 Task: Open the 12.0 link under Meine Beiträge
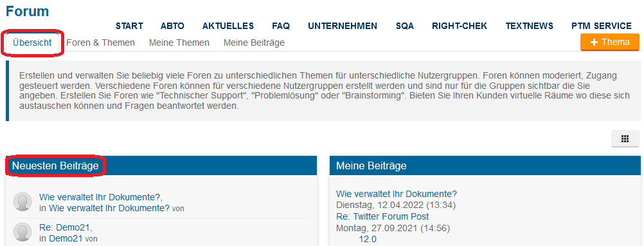368,239
